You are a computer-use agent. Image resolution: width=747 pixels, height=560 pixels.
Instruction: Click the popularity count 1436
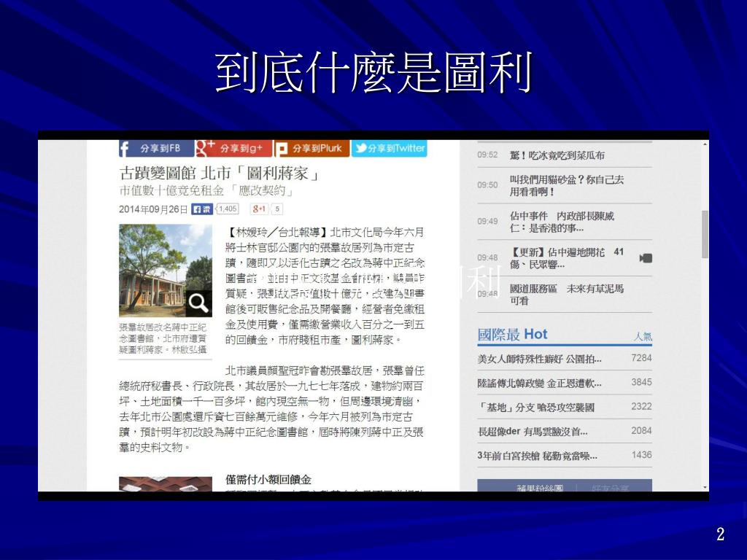pos(641,455)
